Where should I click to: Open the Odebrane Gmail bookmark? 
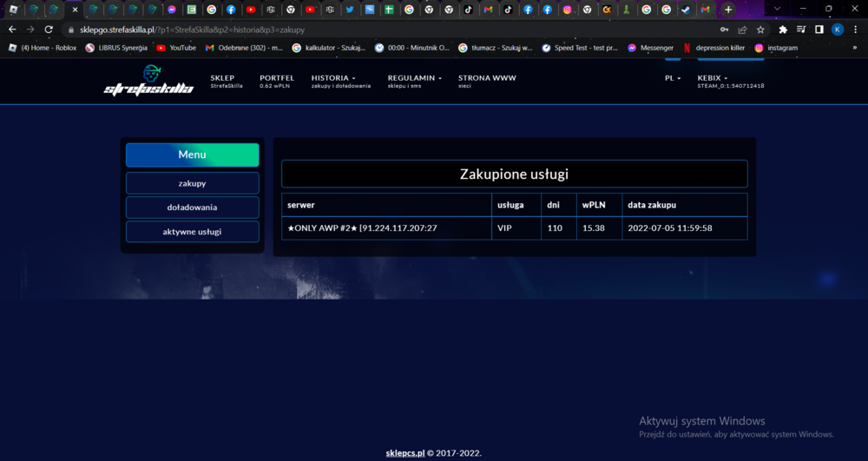(x=244, y=48)
